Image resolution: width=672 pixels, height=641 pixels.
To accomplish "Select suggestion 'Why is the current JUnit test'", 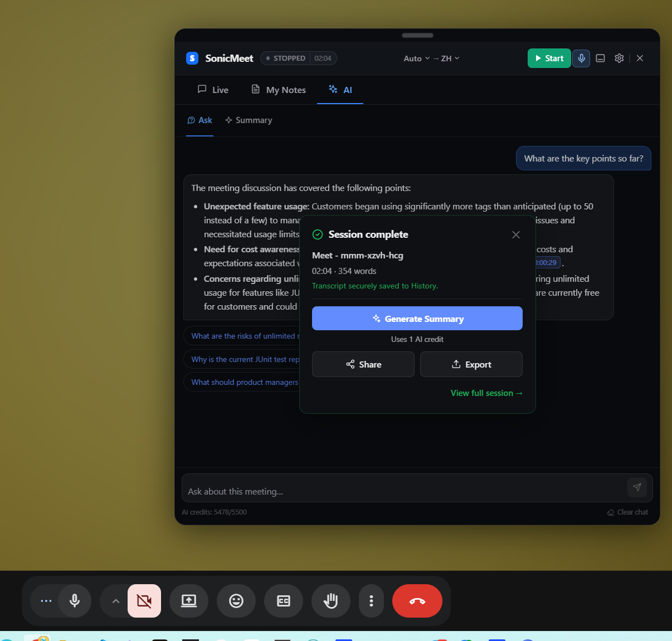I will (x=242, y=359).
